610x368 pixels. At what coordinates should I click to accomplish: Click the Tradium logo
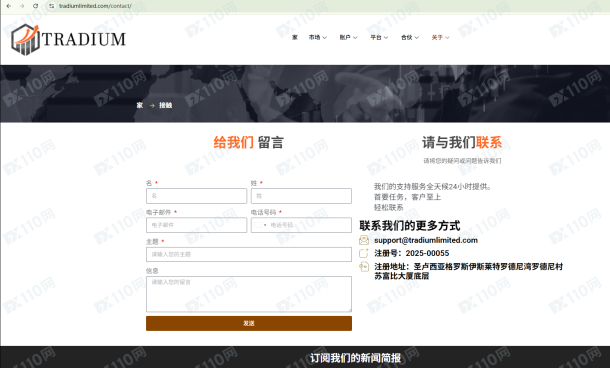coord(68,39)
